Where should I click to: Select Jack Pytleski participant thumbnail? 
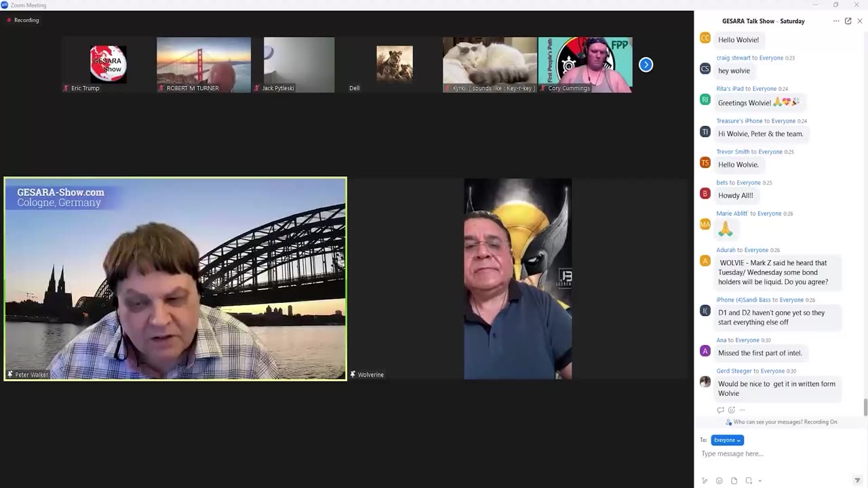click(299, 64)
